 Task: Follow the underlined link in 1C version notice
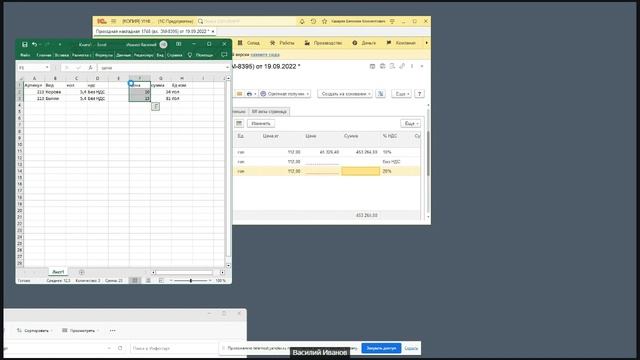pyautogui.click(x=265, y=55)
